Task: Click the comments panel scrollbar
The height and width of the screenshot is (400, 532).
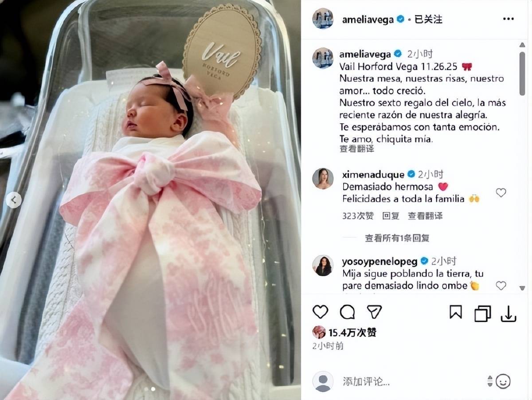Action: coord(522,73)
